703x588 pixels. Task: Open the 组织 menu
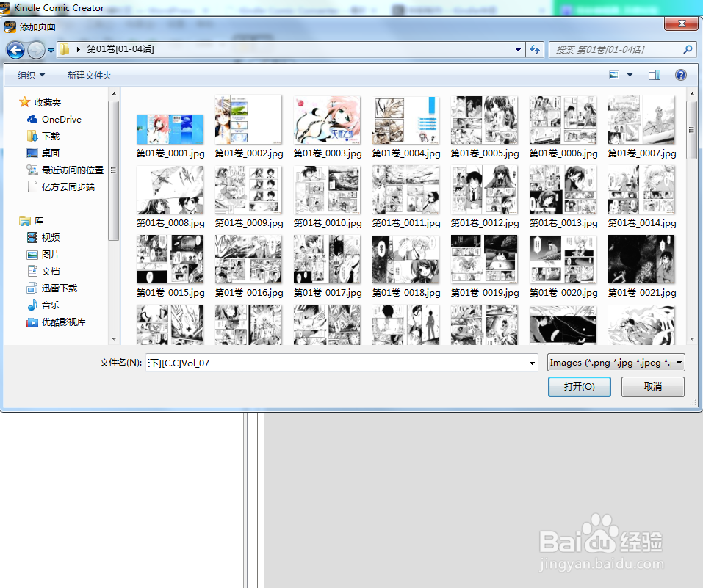coord(31,76)
